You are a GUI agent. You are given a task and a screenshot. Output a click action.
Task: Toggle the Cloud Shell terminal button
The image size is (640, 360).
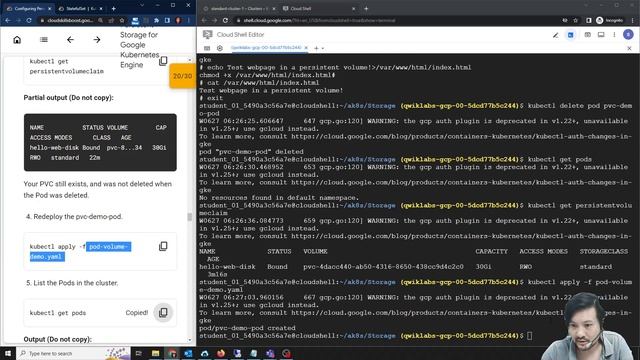pyautogui.click(x=571, y=35)
